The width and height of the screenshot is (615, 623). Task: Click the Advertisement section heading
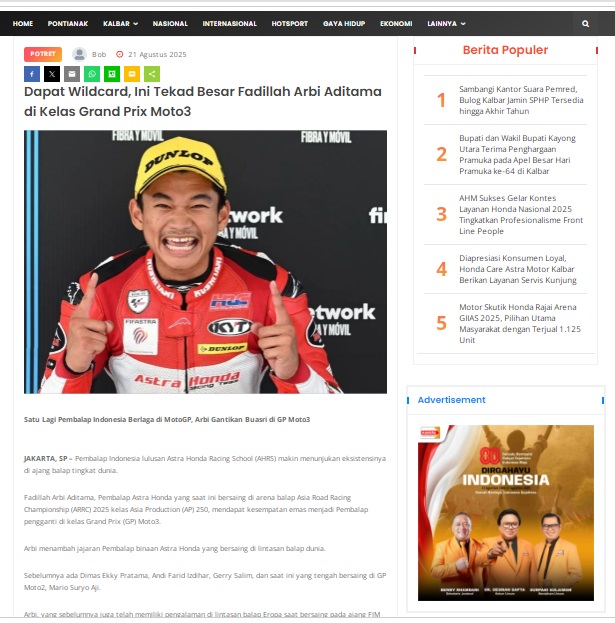[x=451, y=400]
